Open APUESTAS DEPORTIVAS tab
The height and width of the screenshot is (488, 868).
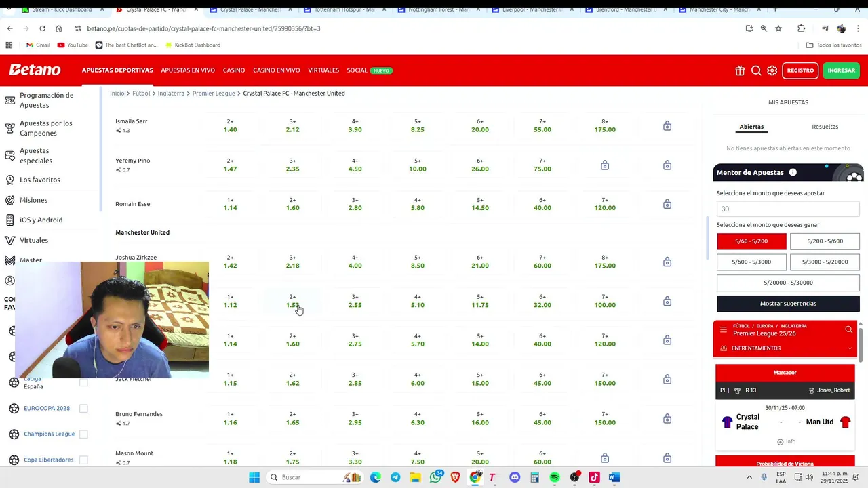pos(117,70)
